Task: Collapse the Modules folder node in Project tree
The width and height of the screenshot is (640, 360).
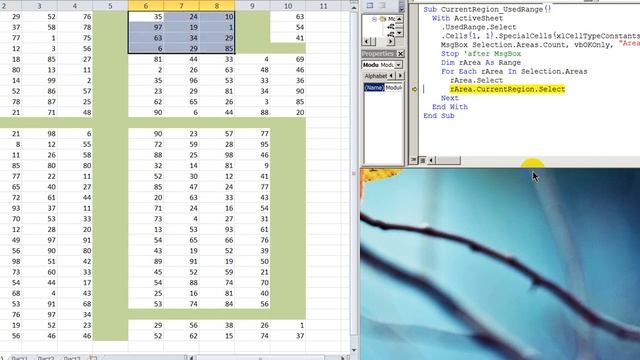Action: 374,19
